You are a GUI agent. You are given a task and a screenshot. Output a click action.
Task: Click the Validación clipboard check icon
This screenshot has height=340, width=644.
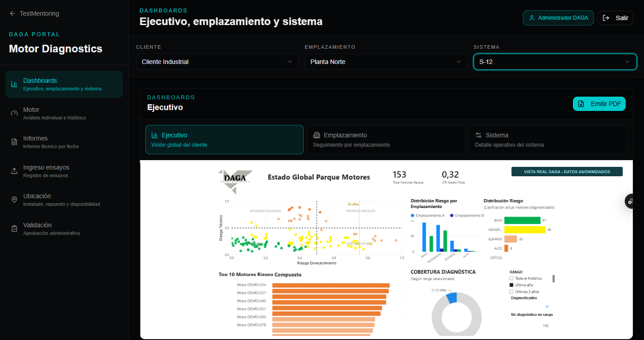click(14, 229)
